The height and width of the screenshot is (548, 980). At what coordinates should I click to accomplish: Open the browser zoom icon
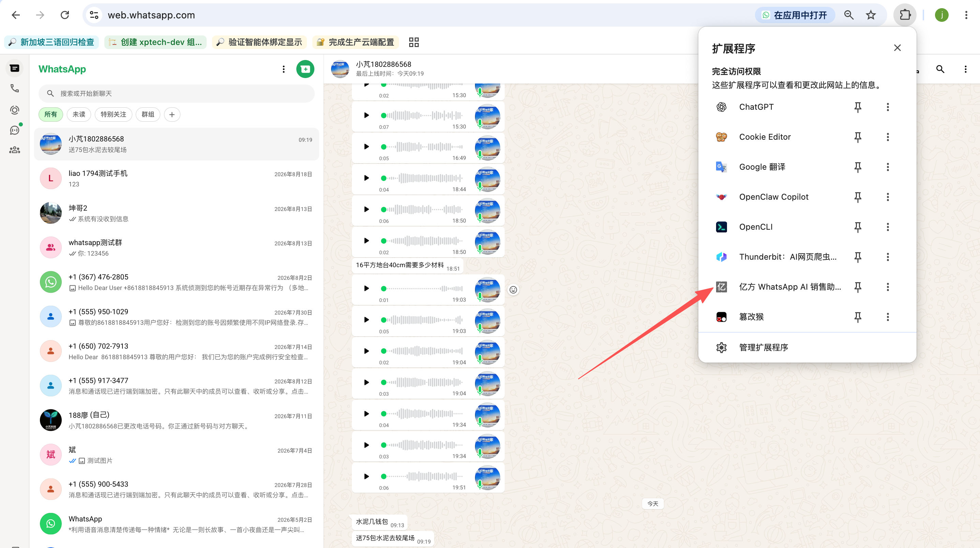click(848, 15)
